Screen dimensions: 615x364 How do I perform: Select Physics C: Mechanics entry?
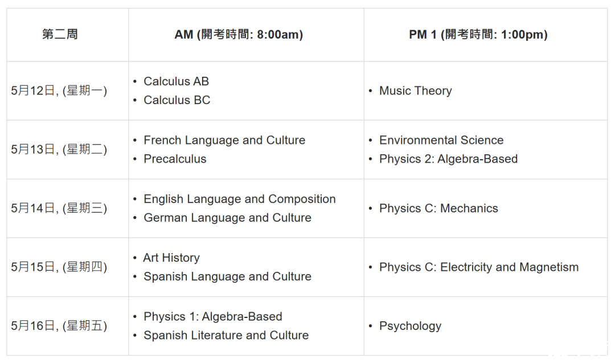click(x=438, y=209)
